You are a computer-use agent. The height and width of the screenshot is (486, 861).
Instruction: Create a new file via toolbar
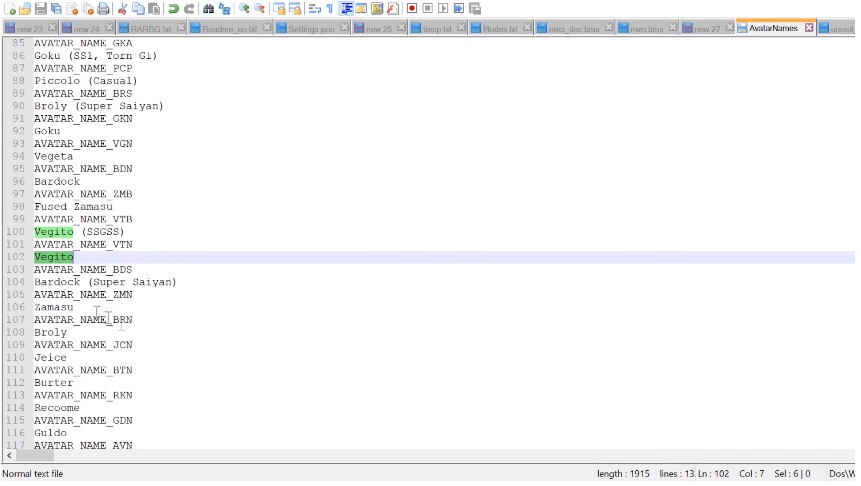point(9,8)
